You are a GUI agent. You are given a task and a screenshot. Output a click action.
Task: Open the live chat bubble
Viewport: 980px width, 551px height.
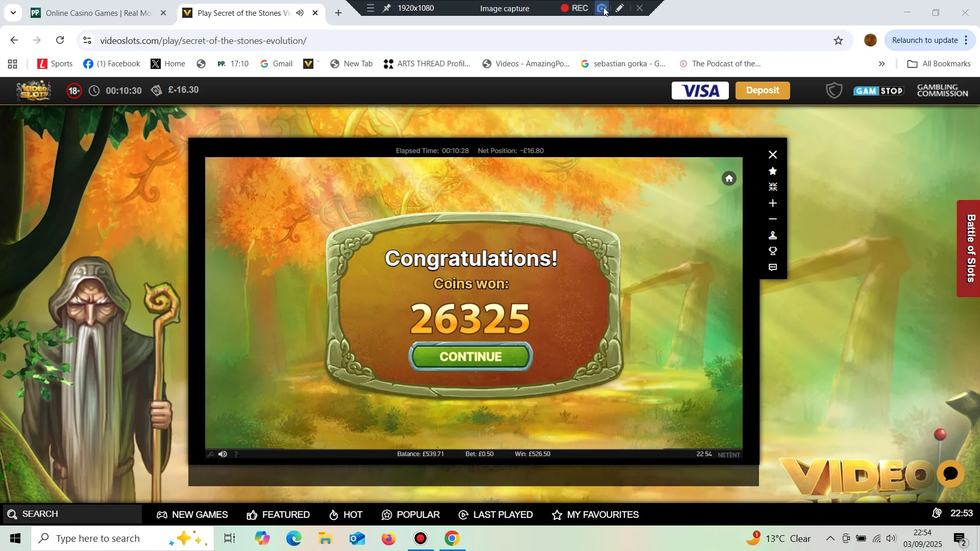[950, 474]
